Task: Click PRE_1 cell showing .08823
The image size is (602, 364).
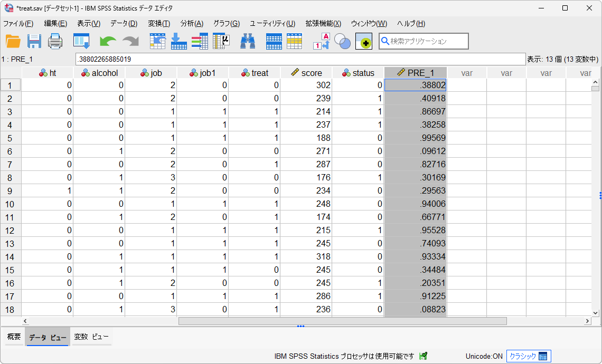Action: pos(416,309)
